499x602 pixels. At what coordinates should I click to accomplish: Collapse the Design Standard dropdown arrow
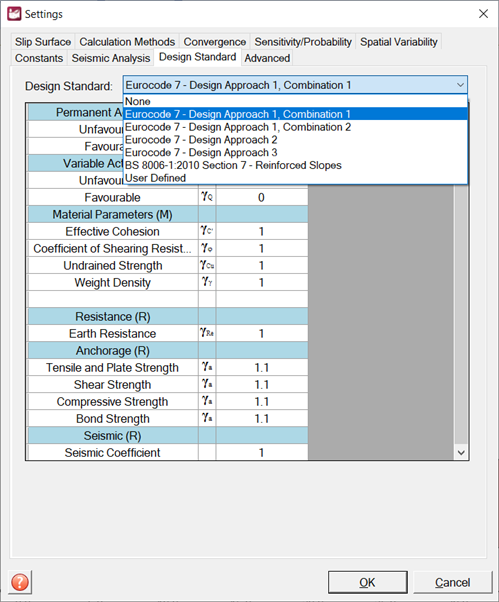coord(460,85)
